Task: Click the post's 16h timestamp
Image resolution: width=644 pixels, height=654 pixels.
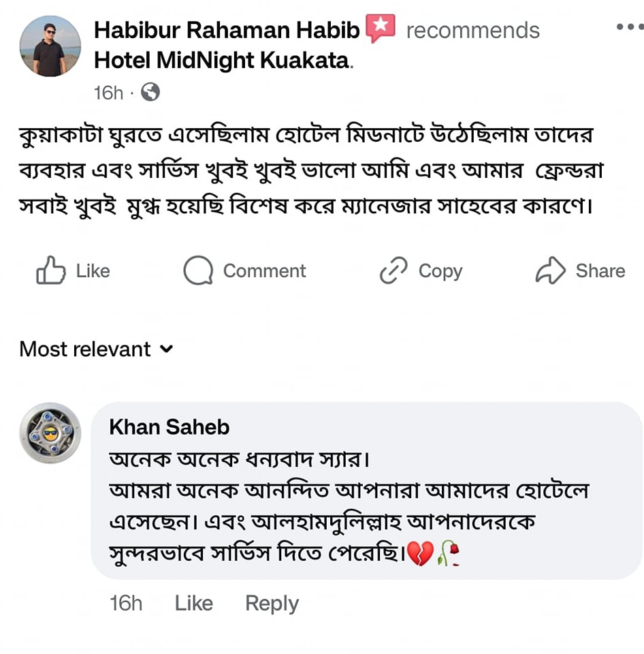Action: (108, 93)
